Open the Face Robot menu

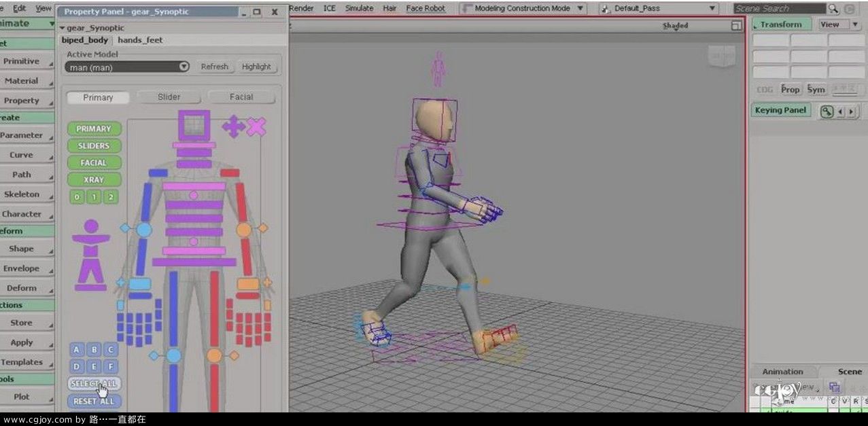(425, 8)
